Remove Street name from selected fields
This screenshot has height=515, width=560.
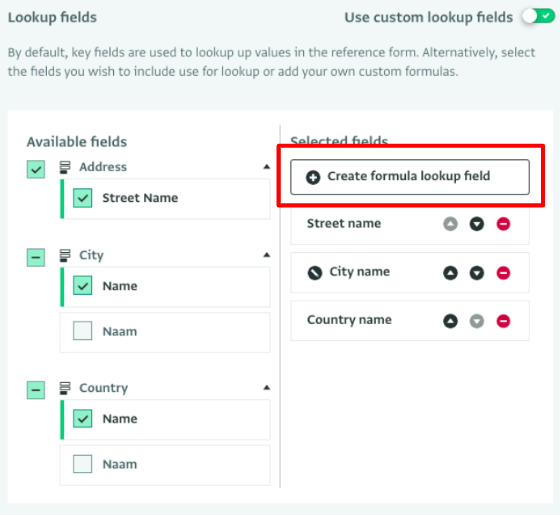point(503,224)
